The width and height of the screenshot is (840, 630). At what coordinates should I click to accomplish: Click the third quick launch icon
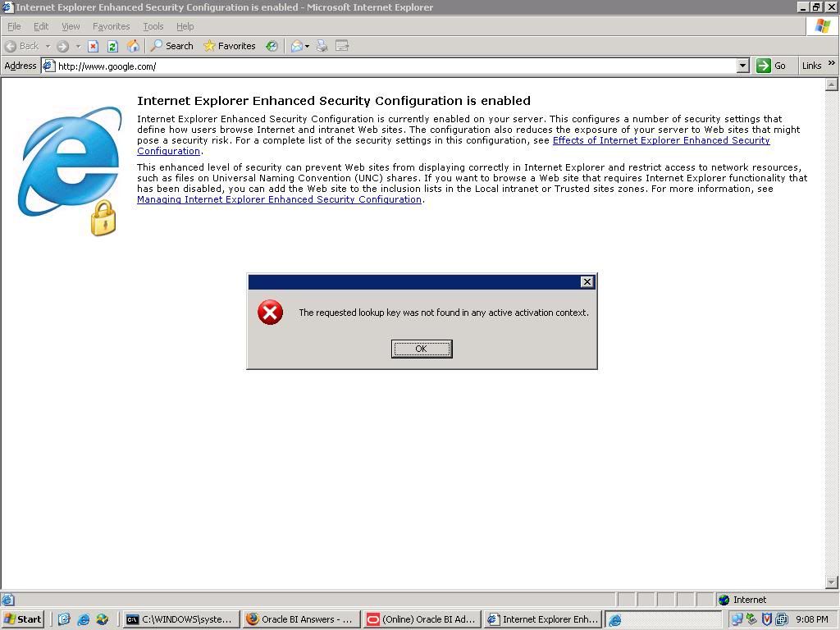coord(103,619)
